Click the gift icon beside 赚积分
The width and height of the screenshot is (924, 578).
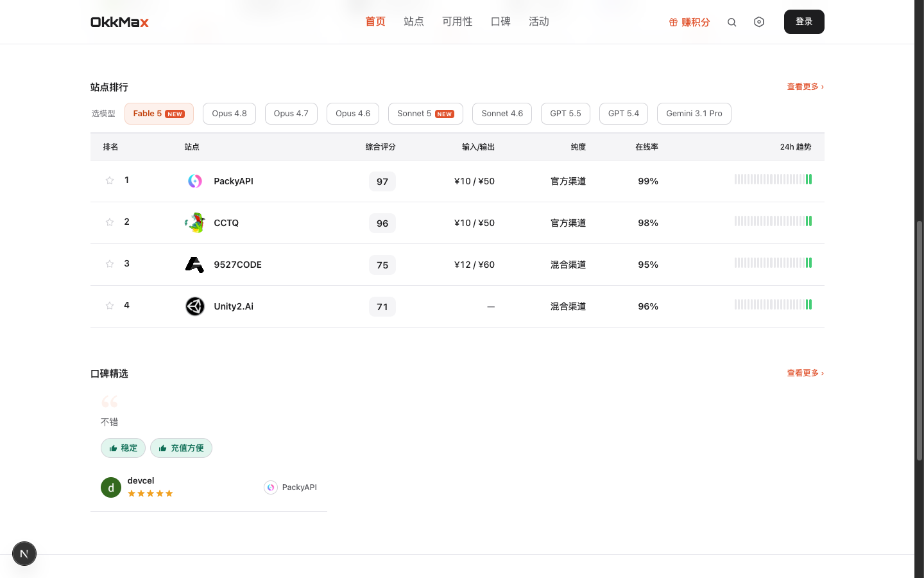click(x=673, y=22)
